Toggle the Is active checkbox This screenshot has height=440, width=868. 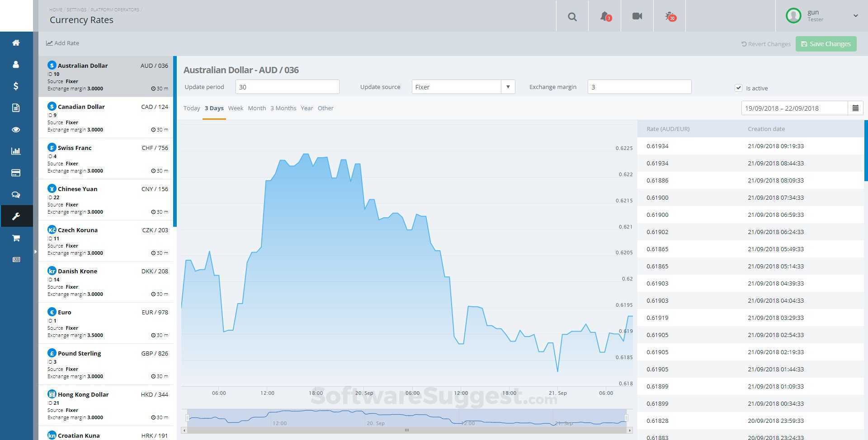[x=738, y=88]
